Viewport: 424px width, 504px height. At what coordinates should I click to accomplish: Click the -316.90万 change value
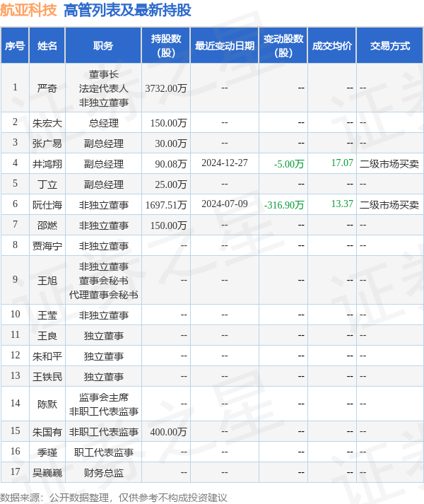(x=284, y=205)
